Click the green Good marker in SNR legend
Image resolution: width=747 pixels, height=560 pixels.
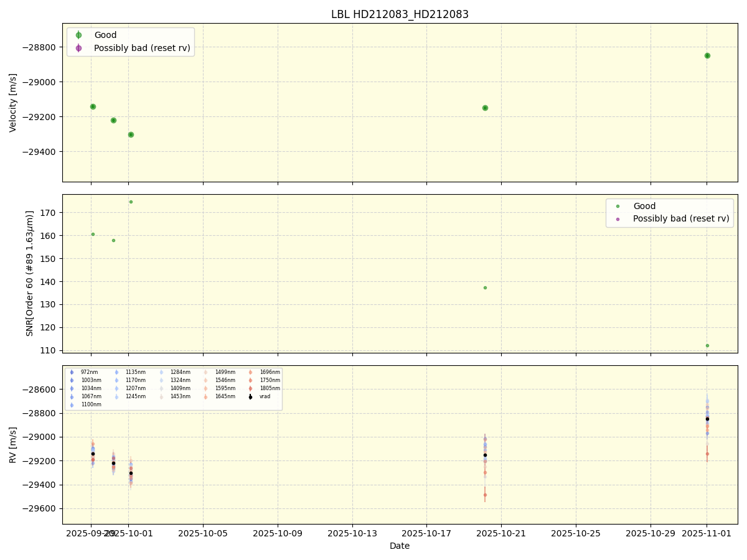click(x=618, y=207)
